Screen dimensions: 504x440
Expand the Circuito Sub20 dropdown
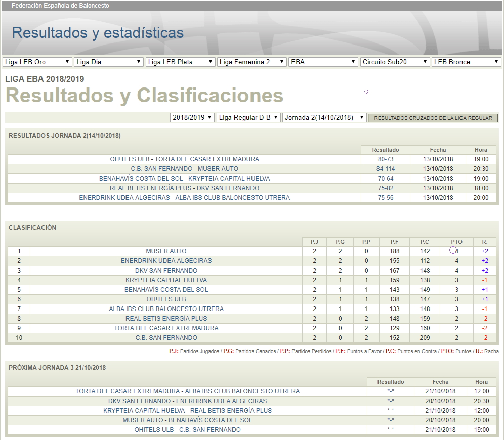tap(395, 62)
